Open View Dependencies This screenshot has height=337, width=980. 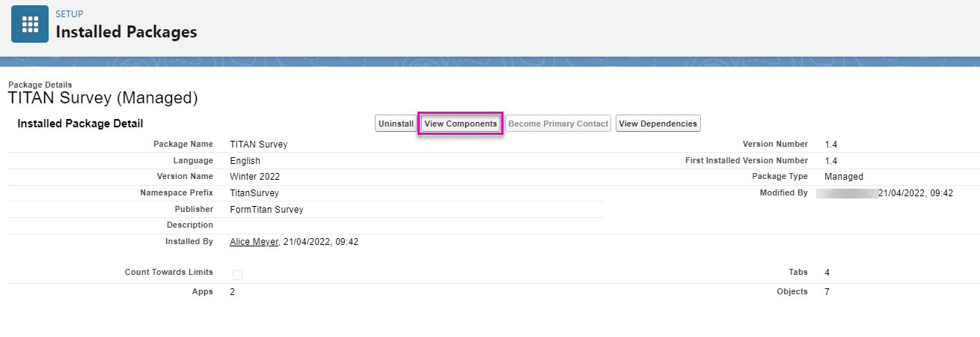(658, 124)
